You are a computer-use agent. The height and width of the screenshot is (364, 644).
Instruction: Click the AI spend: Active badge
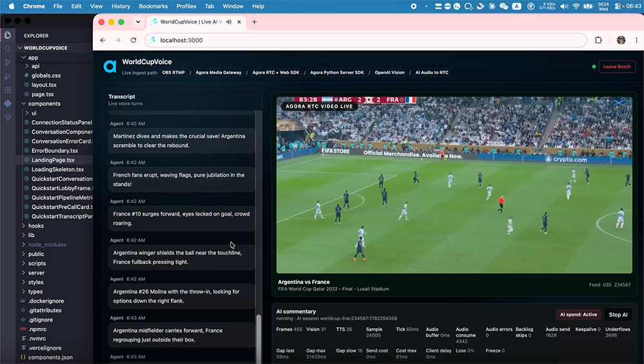[578, 315]
